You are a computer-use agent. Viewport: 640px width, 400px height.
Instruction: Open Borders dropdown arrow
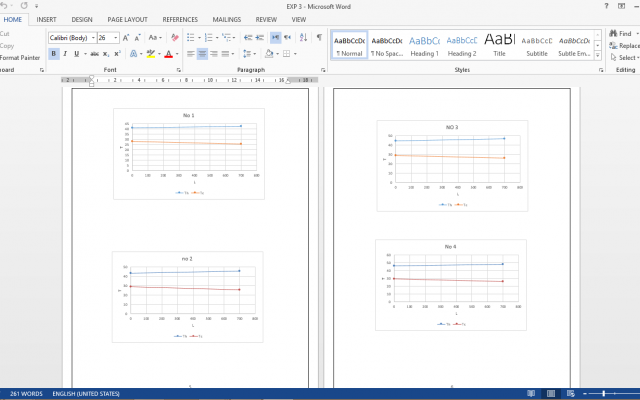pos(295,54)
